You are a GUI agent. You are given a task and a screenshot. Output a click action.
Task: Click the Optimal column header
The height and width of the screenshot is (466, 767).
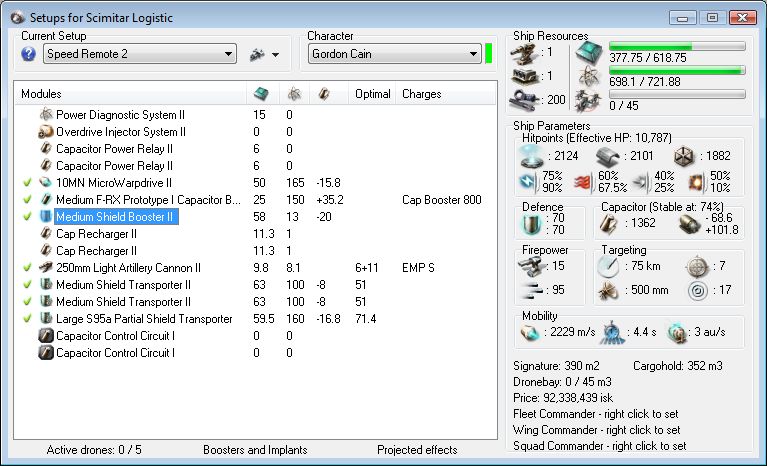coord(373,94)
